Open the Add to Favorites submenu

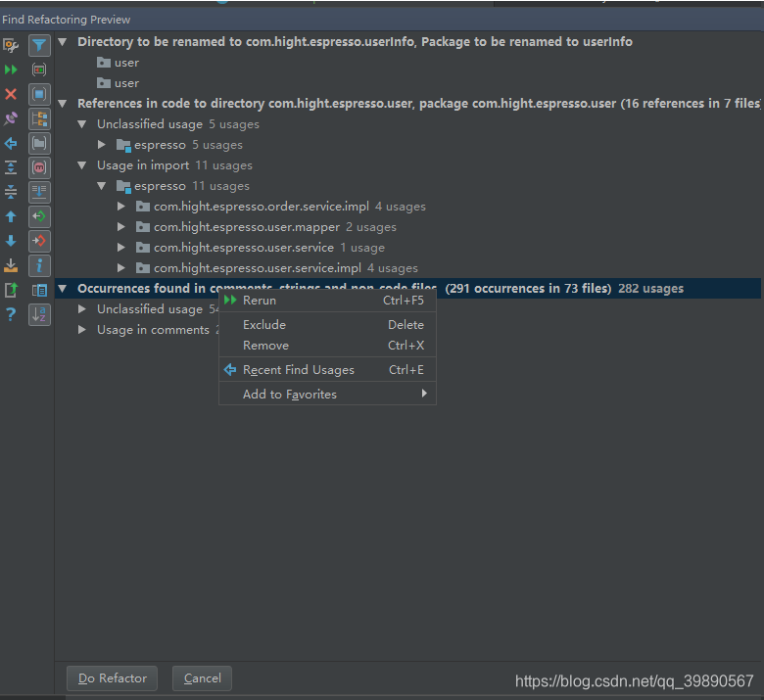pos(327,395)
